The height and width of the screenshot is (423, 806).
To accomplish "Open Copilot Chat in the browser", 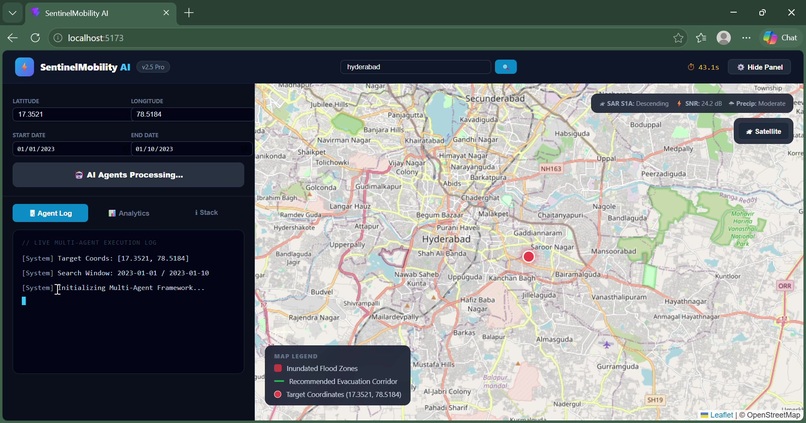I will point(780,38).
